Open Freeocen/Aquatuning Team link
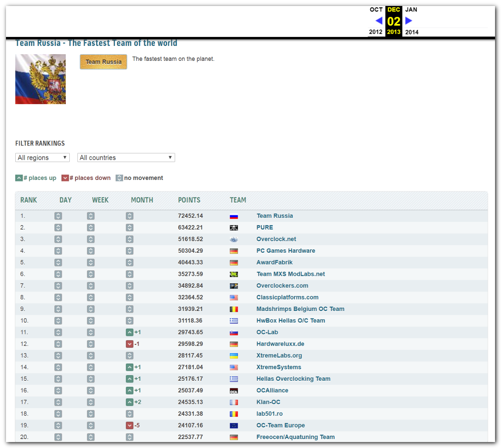This screenshot has height=448, width=501. pos(295,437)
